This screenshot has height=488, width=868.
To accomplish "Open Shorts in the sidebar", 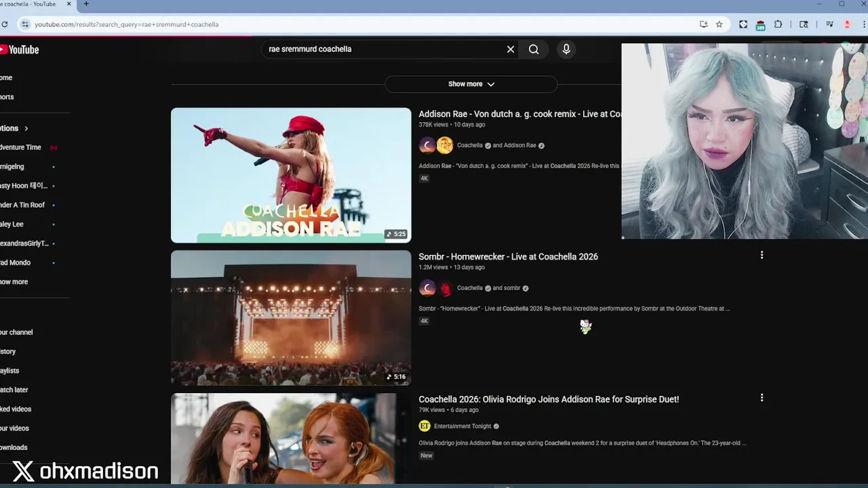I will (x=7, y=97).
